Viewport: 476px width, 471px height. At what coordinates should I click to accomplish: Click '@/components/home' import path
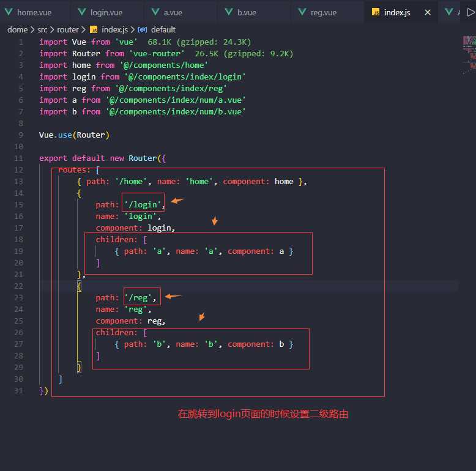click(164, 65)
